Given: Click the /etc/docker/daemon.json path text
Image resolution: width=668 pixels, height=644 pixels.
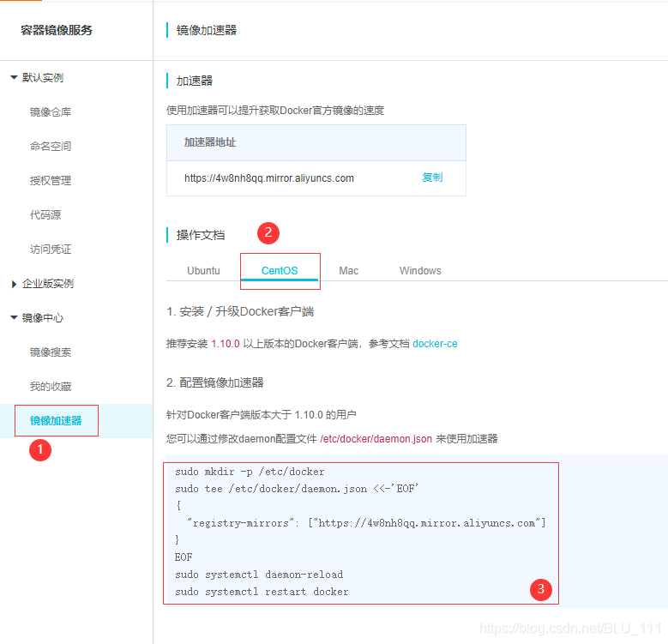Looking at the screenshot, I should click(376, 439).
